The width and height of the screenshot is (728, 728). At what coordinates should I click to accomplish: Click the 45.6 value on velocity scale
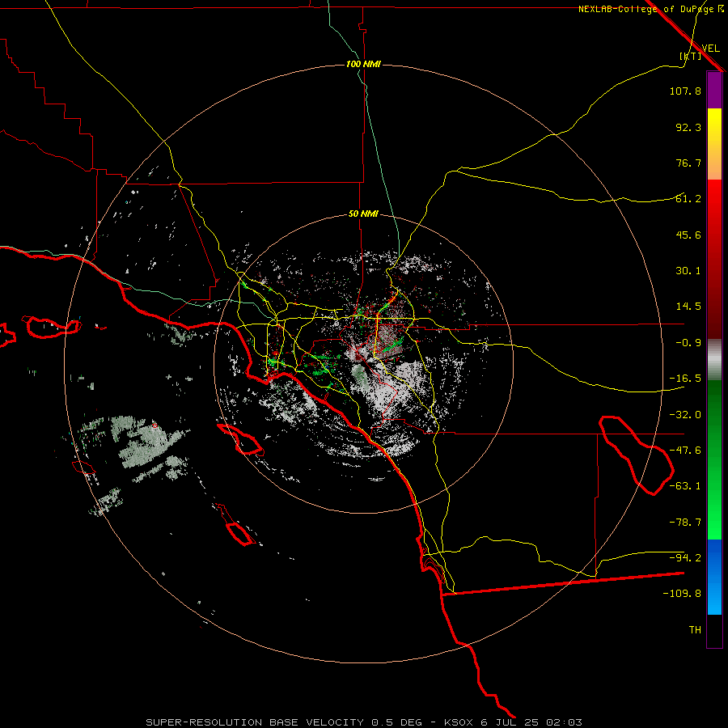[688, 235]
